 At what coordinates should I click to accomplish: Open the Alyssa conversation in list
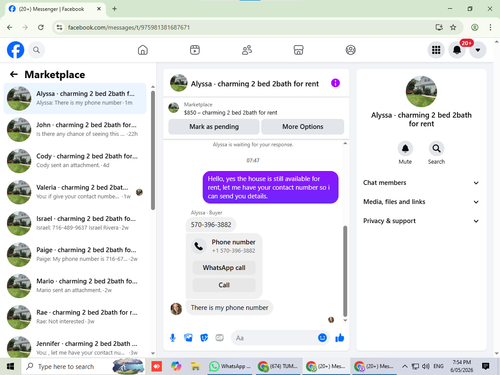point(75,98)
